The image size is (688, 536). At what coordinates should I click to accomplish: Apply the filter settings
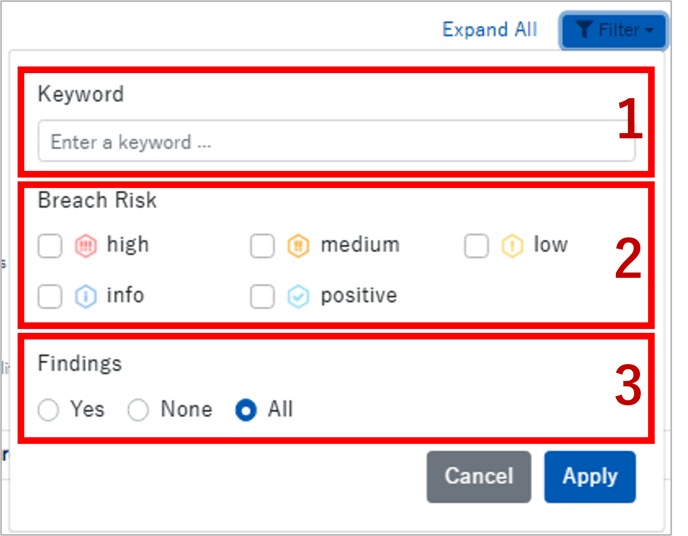[x=589, y=476]
